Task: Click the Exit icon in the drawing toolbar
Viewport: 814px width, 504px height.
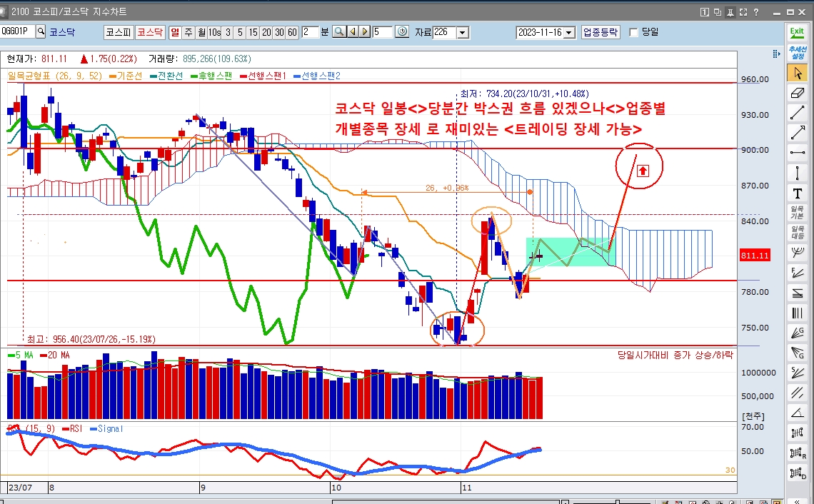Action: coord(797,31)
